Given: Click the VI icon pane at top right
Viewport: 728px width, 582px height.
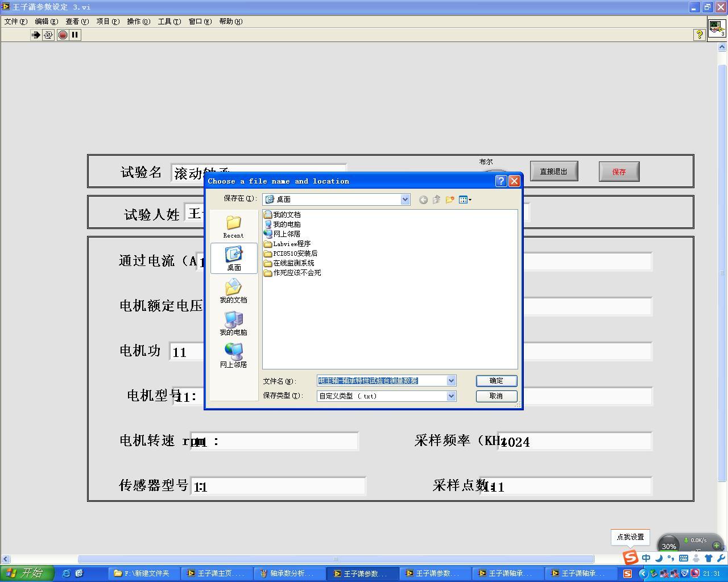Looking at the screenshot, I should [717, 28].
